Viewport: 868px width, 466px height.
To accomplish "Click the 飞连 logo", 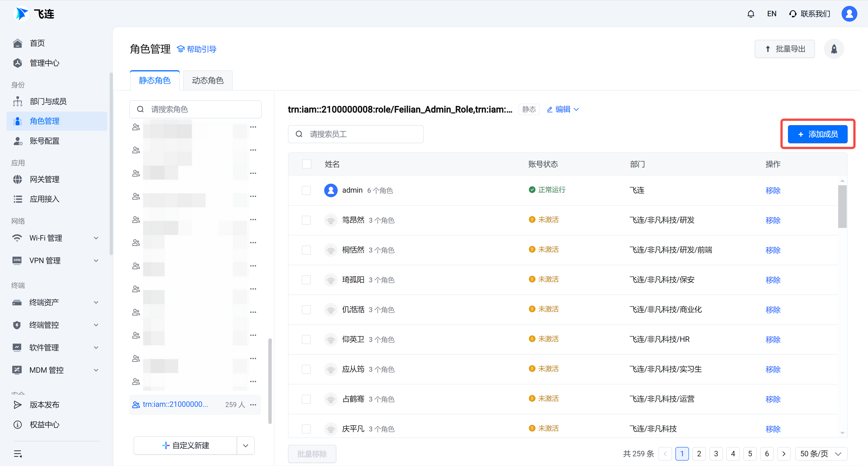I will tap(34, 14).
